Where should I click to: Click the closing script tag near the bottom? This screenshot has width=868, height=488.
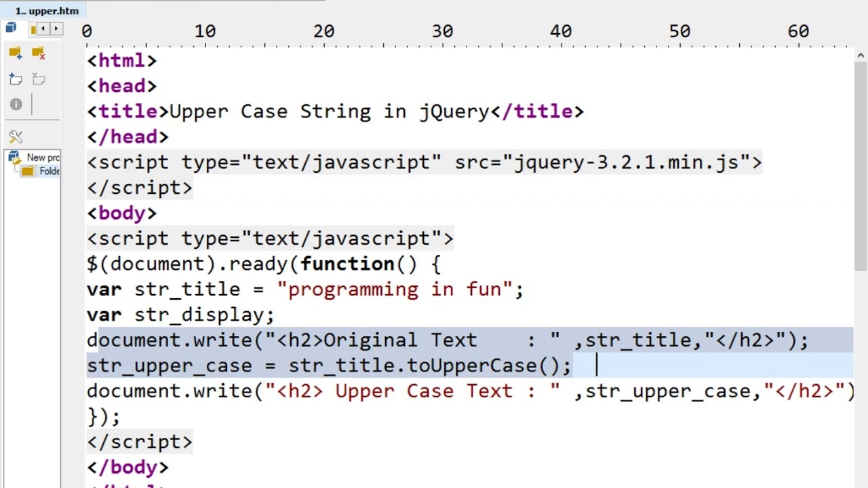(140, 442)
